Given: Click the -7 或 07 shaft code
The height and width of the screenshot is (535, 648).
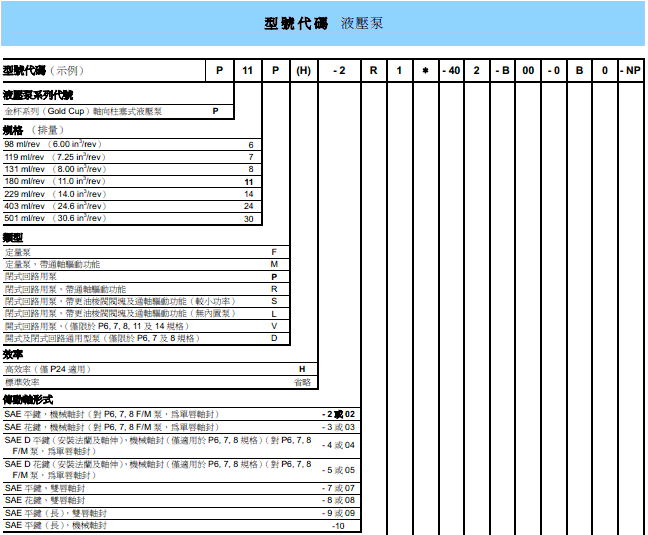Looking at the screenshot, I should pyautogui.click(x=338, y=488).
